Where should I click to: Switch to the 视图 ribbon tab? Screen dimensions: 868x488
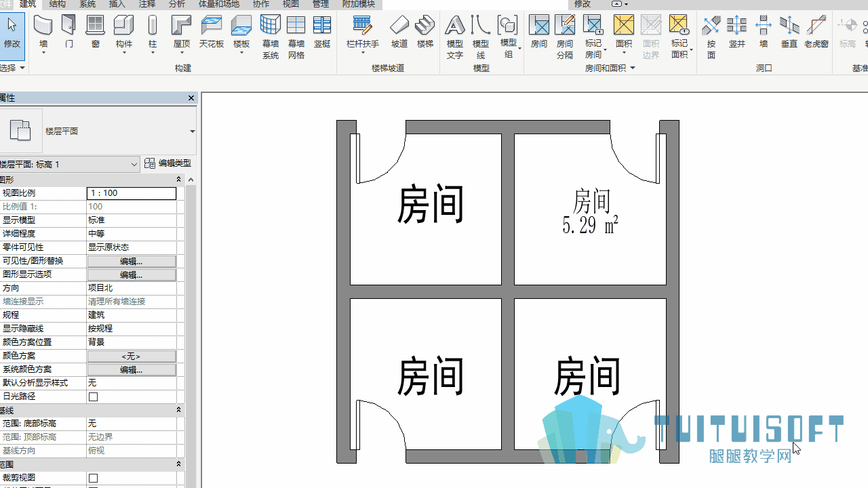(x=290, y=4)
